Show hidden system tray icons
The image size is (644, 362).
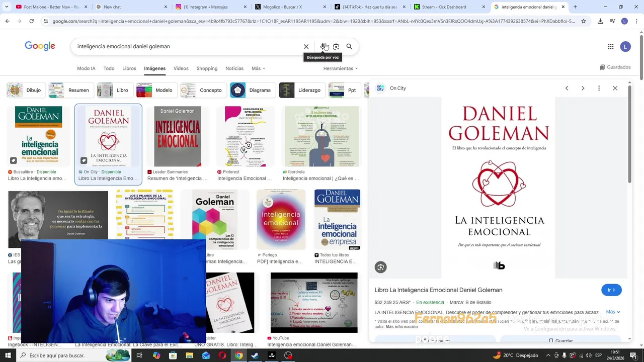548,355
